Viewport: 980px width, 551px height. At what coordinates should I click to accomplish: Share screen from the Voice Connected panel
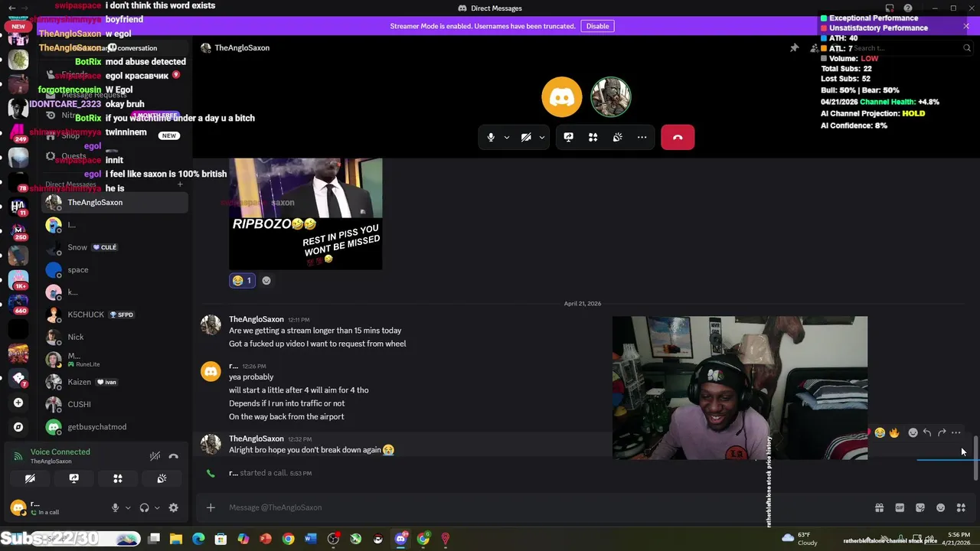pos(73,478)
